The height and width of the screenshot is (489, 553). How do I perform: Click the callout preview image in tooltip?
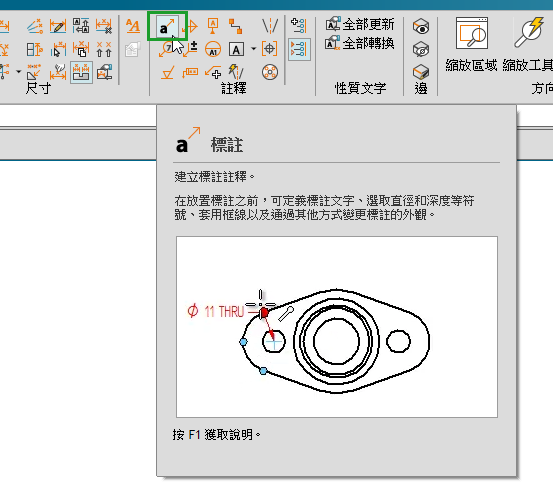[x=337, y=327]
